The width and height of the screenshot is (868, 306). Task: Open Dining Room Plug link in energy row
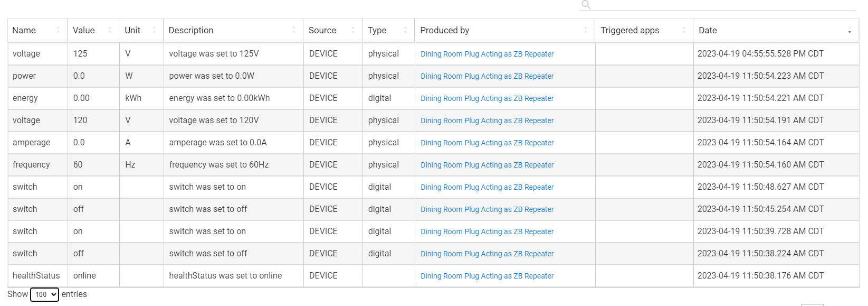pyautogui.click(x=487, y=98)
